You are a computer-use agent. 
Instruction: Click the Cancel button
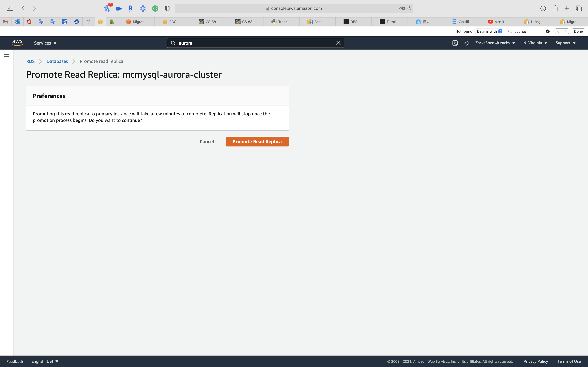click(x=207, y=142)
